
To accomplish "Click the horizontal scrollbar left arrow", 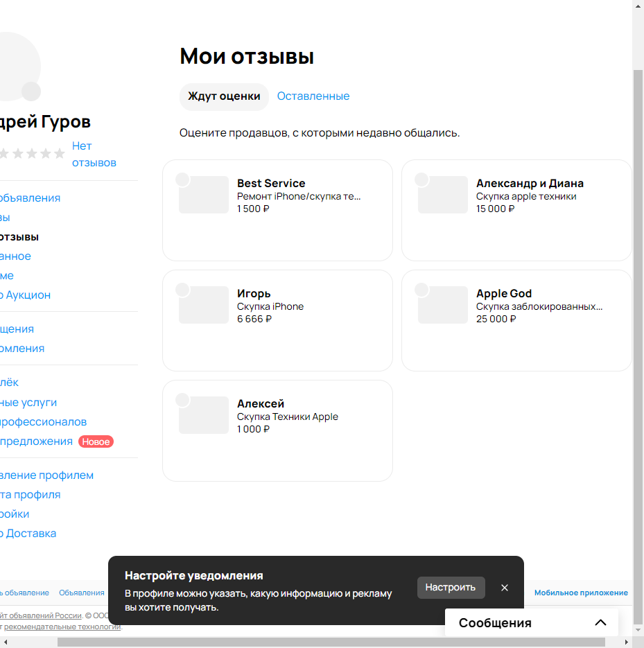I will tap(6, 642).
